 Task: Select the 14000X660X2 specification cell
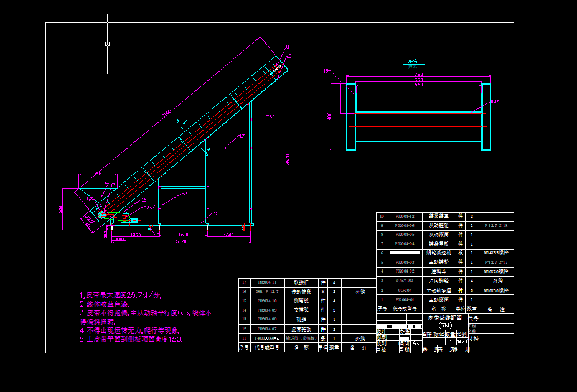[x=267, y=338]
